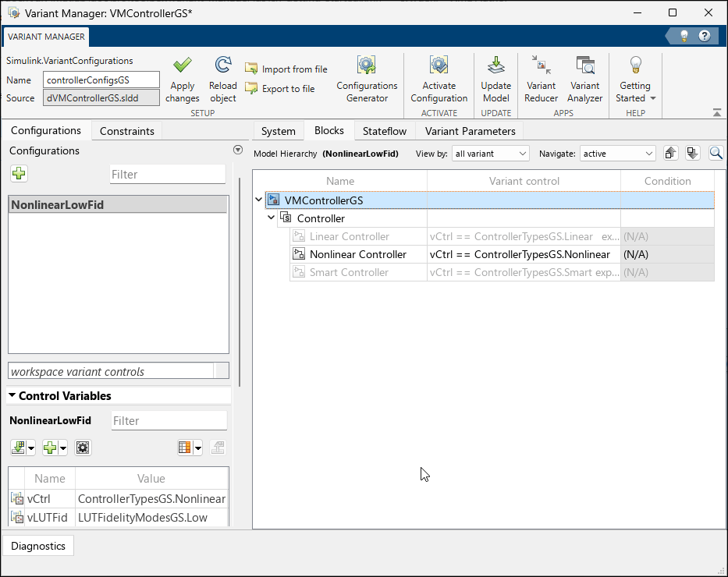The height and width of the screenshot is (577, 728).
Task: Click the workspace variant controls field
Action: [x=111, y=371]
